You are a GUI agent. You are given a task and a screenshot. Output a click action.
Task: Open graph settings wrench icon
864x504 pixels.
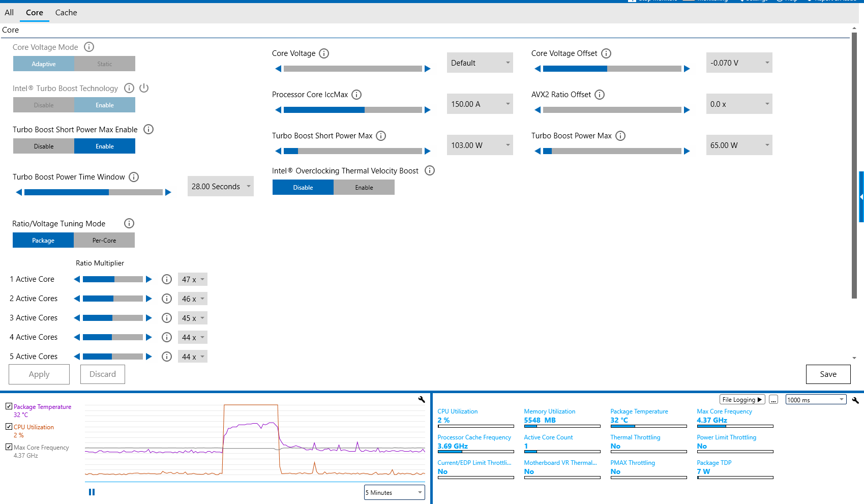click(x=422, y=400)
